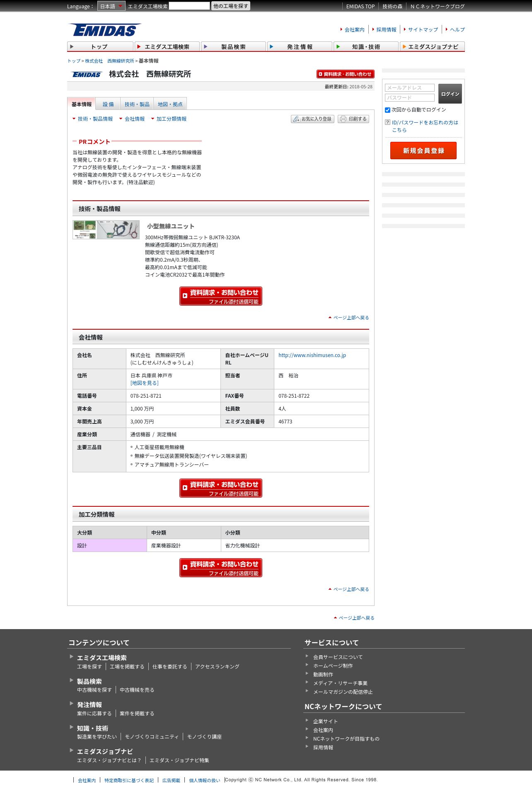The width and height of the screenshot is (532, 790).
Task: Select the 知識・技術 navigation menu
Action: click(x=366, y=46)
